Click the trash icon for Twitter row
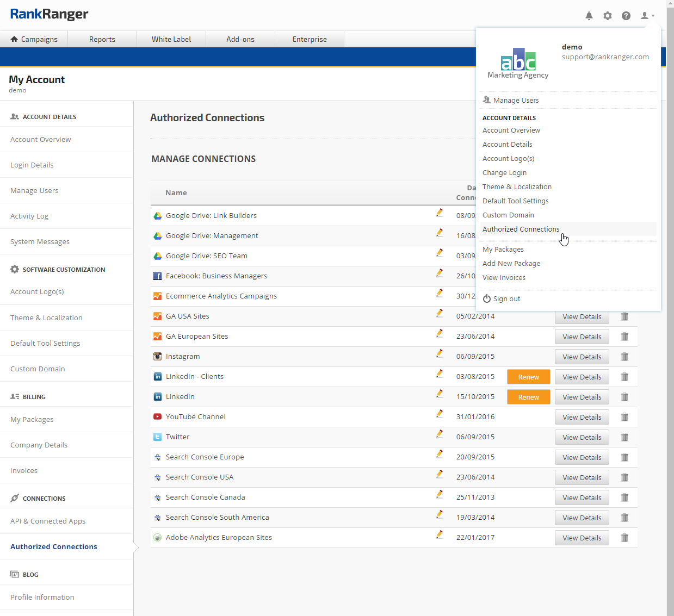 coord(624,437)
